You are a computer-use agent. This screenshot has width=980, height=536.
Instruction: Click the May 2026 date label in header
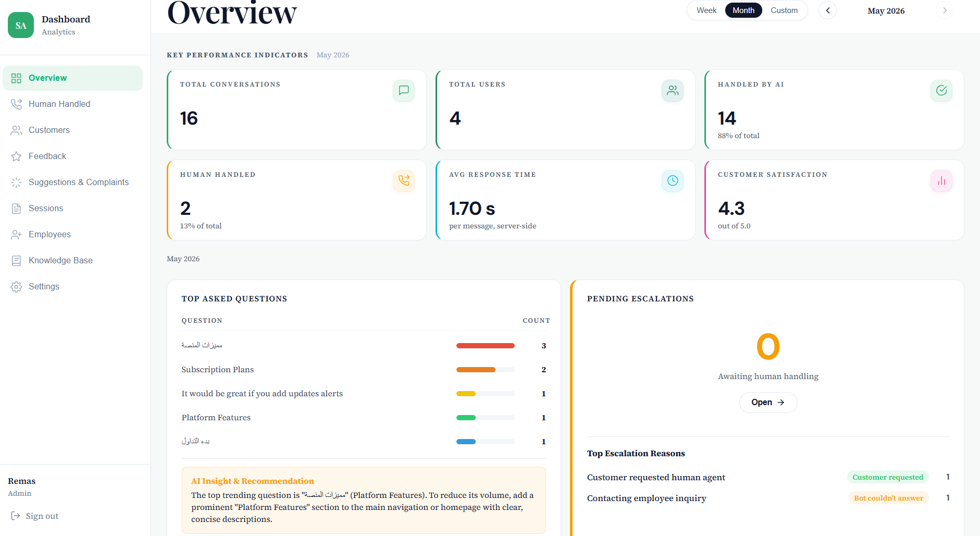pos(886,10)
